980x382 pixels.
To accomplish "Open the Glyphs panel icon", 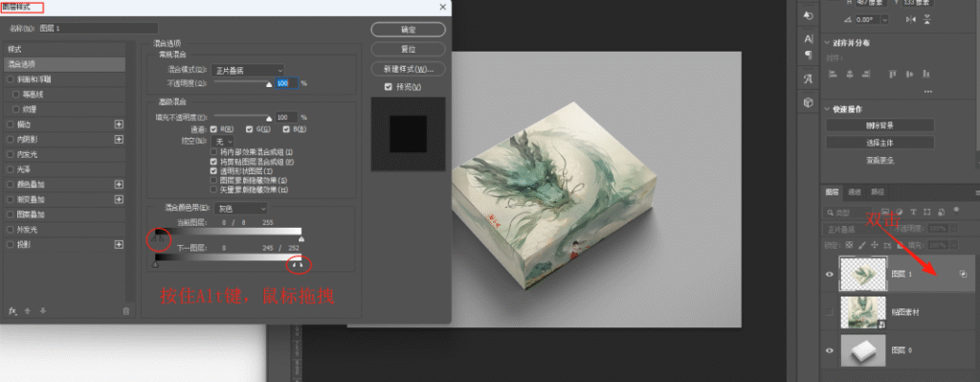I will (808, 79).
